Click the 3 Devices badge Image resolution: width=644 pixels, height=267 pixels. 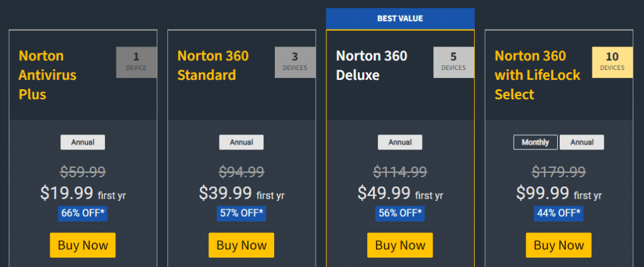coord(295,62)
